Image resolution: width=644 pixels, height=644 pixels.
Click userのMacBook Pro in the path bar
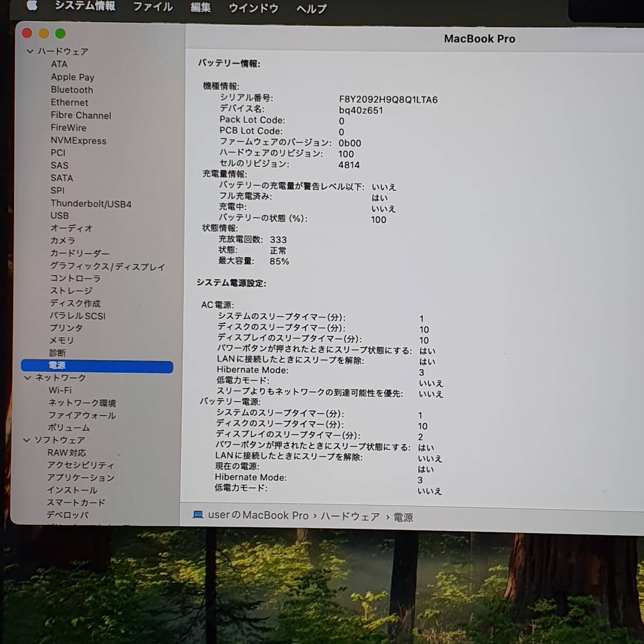point(258,515)
